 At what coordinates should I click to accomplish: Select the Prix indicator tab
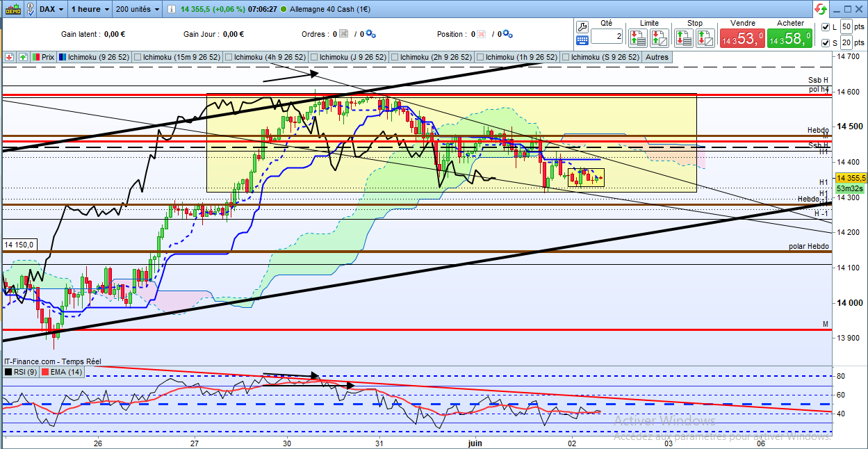[43, 57]
